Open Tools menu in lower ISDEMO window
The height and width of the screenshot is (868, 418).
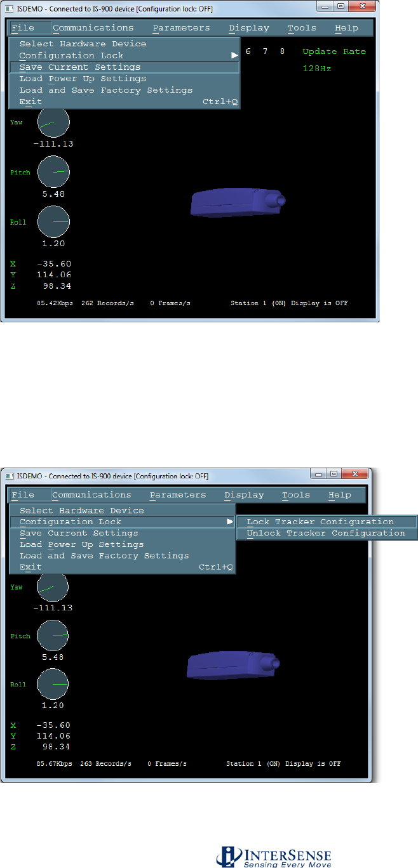(296, 495)
